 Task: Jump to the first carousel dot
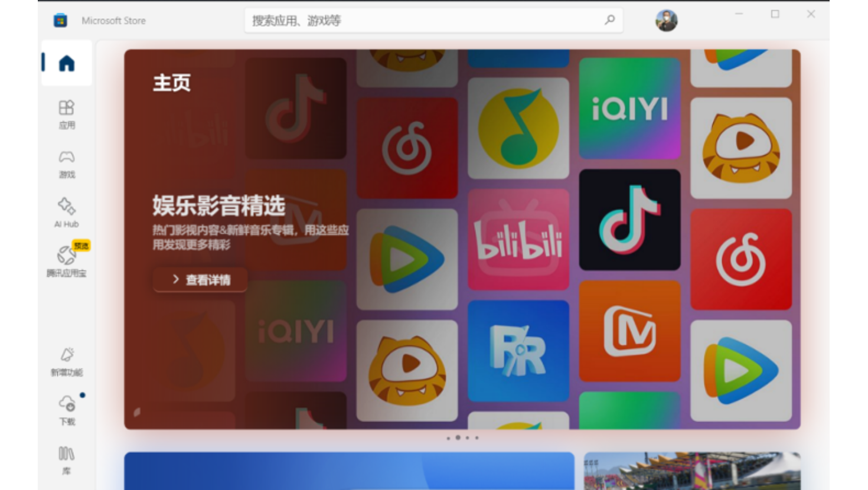[x=448, y=438]
